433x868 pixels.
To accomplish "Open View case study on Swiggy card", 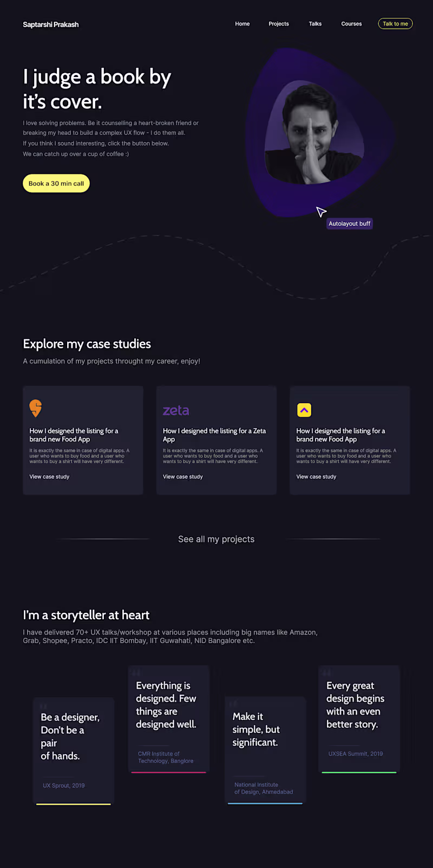I will coord(49,477).
